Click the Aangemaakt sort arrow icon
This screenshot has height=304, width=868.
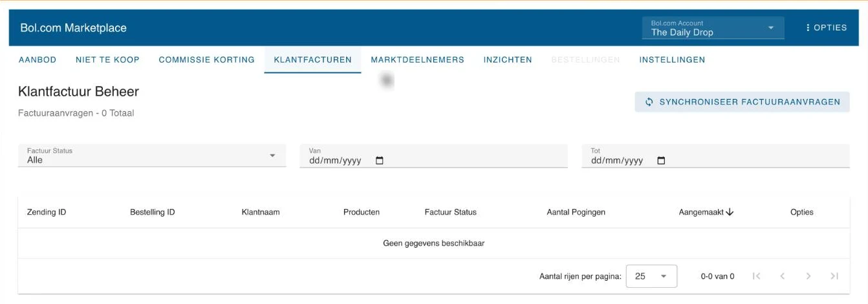[x=730, y=212]
